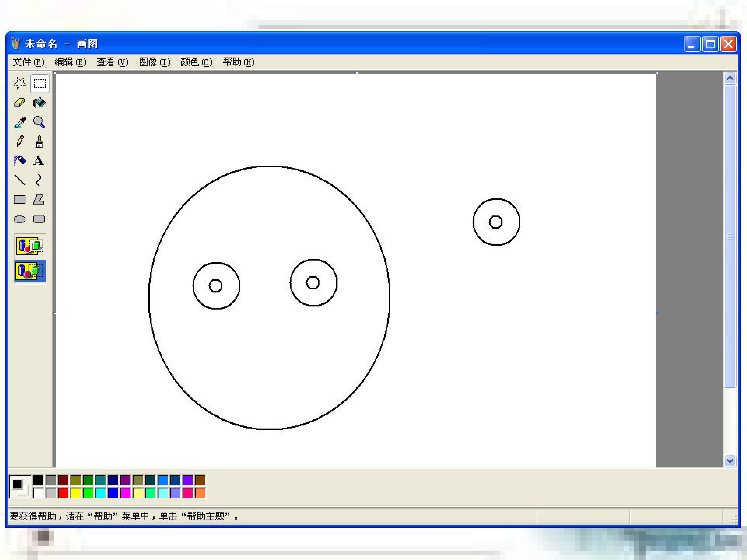Screen dimensions: 747x560
Task: Select the Pick Color eyedropper tool
Action: click(x=20, y=122)
